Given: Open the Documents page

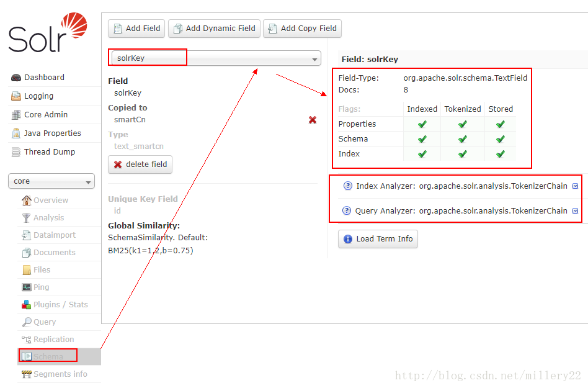Looking at the screenshot, I should pos(55,253).
